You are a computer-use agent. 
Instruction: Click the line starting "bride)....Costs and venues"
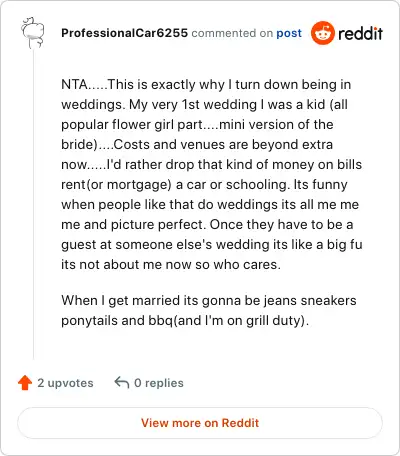pyautogui.click(x=197, y=144)
